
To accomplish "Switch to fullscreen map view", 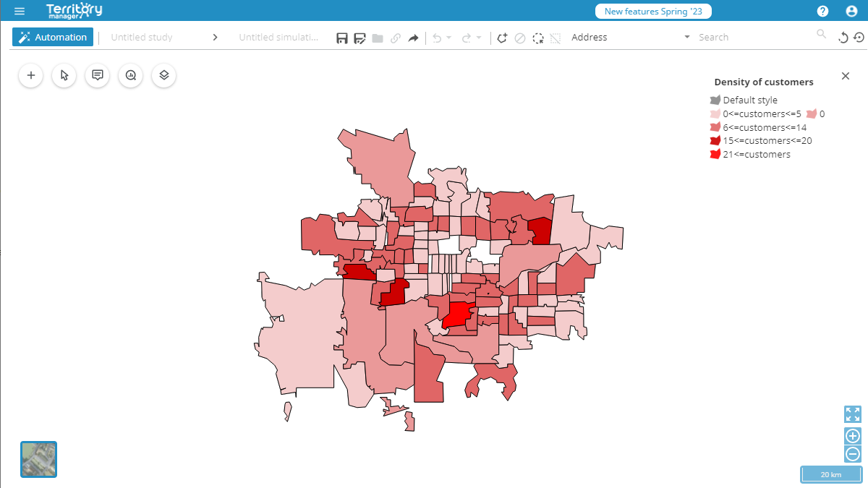I will pyautogui.click(x=853, y=414).
